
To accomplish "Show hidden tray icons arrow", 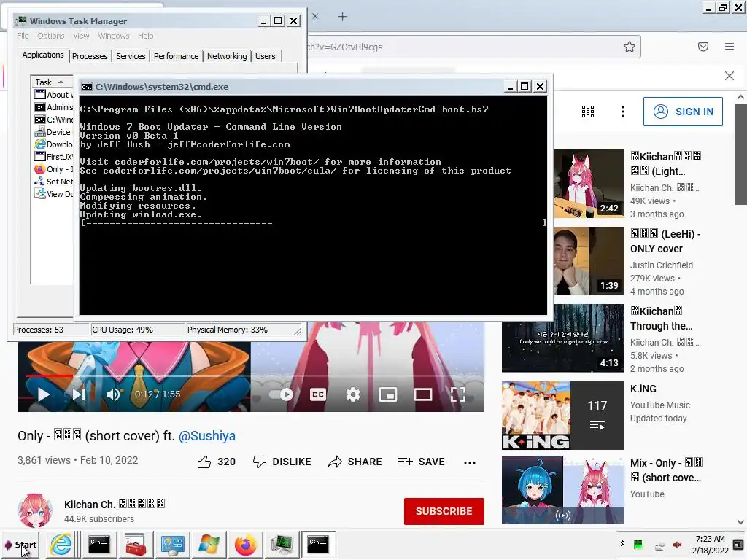I will (622, 544).
